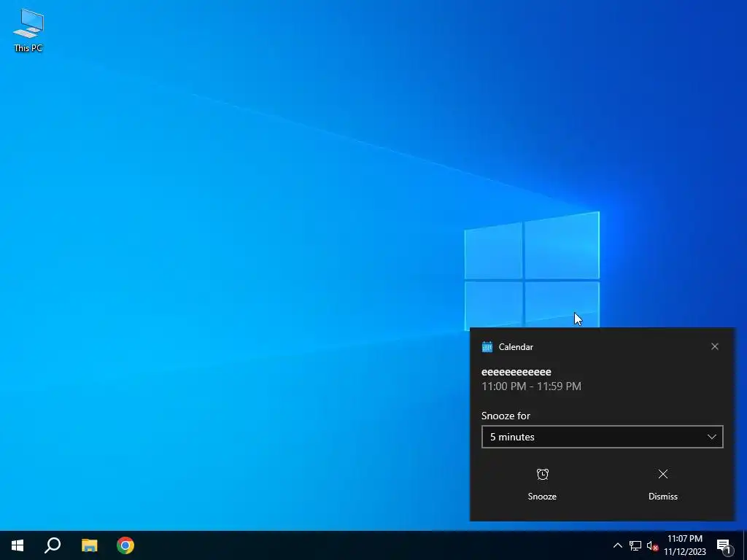
Task: Snooze the calendar reminder
Action: click(x=542, y=484)
